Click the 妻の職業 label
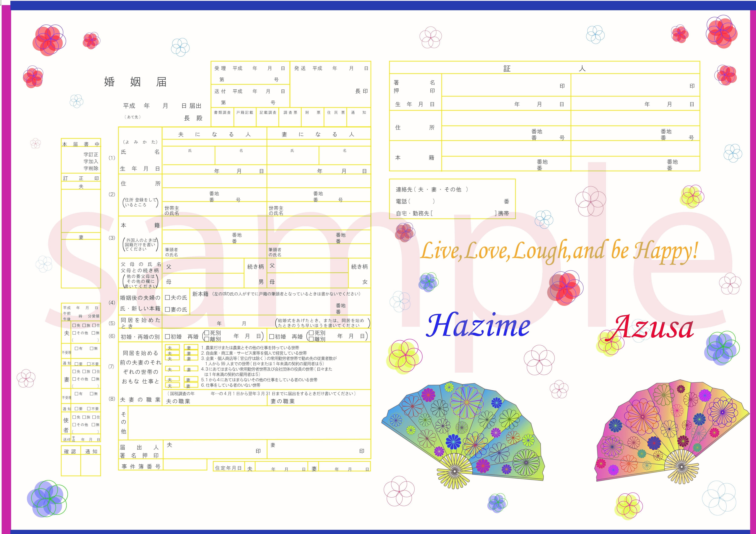The width and height of the screenshot is (756, 534). pos(283,401)
